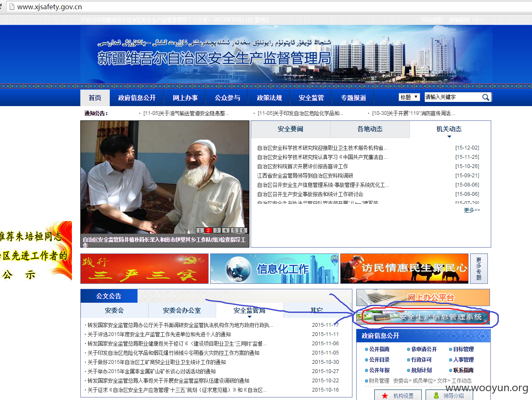
Task: Click the 人事管理 link
Action: tap(463, 360)
